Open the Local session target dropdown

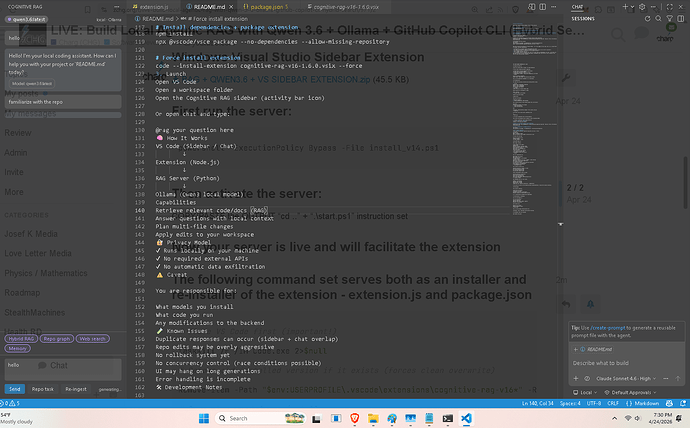(x=585, y=392)
